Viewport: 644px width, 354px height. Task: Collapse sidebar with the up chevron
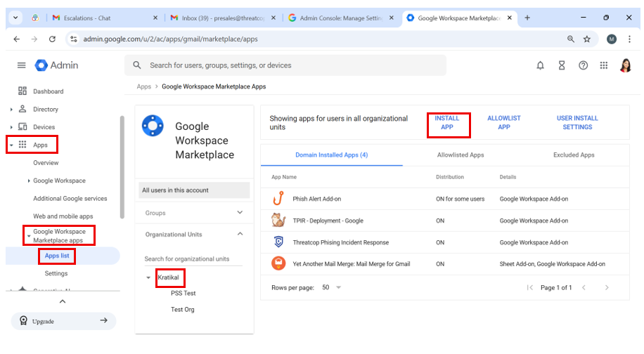63,301
